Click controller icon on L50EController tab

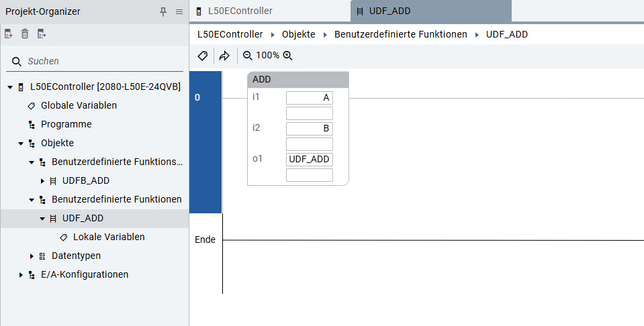point(199,12)
